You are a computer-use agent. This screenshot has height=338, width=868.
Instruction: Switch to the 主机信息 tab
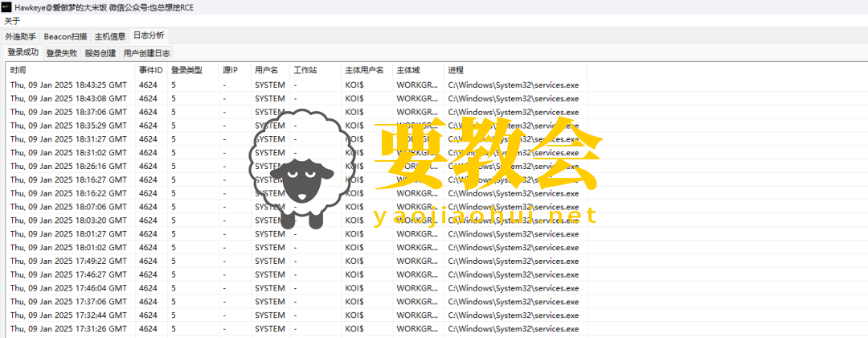tap(109, 36)
